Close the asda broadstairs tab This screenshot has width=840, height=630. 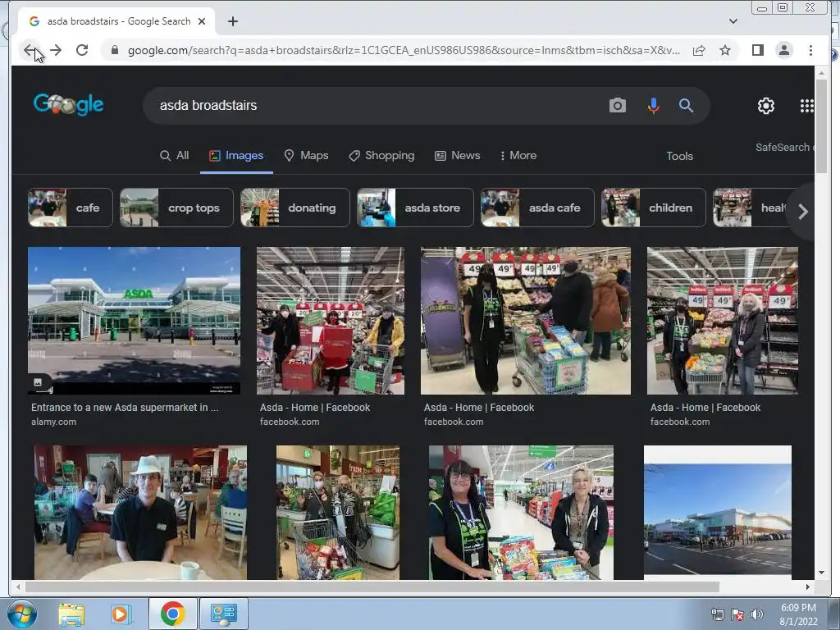pyautogui.click(x=202, y=21)
